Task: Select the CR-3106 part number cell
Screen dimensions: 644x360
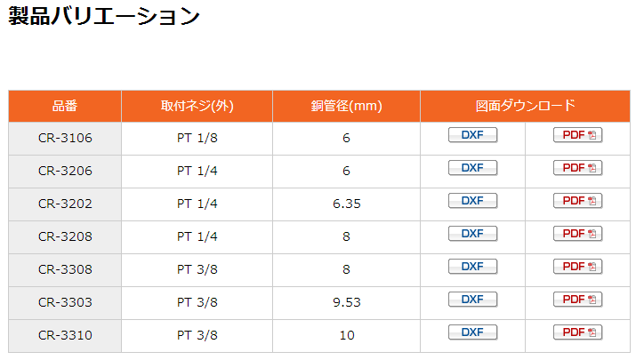Action: 65,139
